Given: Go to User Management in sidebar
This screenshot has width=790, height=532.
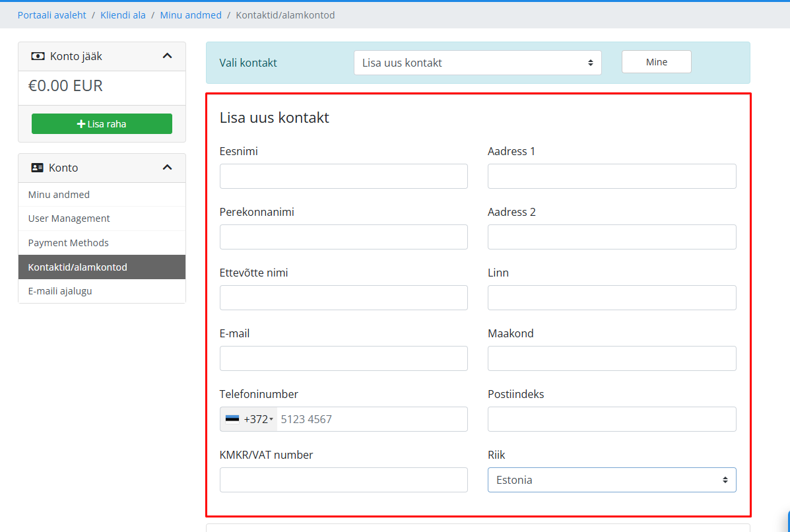Looking at the screenshot, I should (69, 218).
